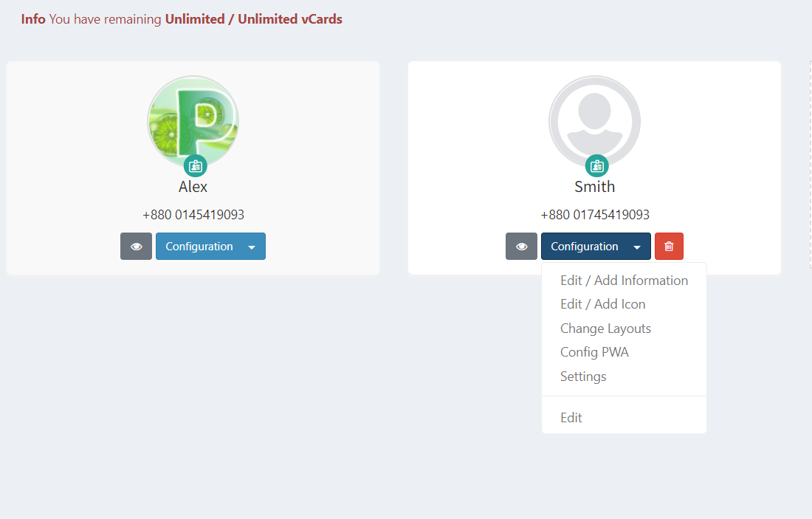The height and width of the screenshot is (519, 812).
Task: Expand the dropdown caret on Alex's Configuration button
Action: [252, 247]
